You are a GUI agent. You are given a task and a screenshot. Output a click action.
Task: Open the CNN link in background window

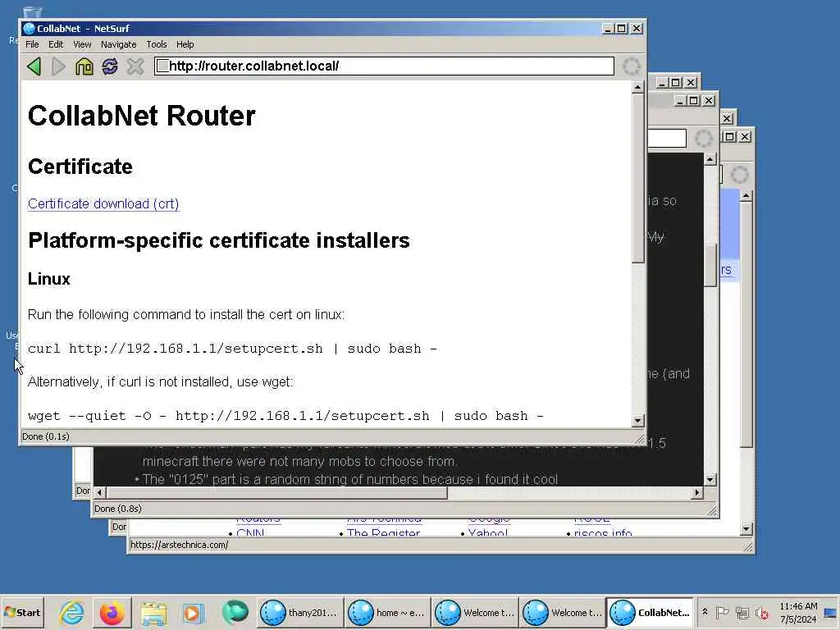point(250,533)
